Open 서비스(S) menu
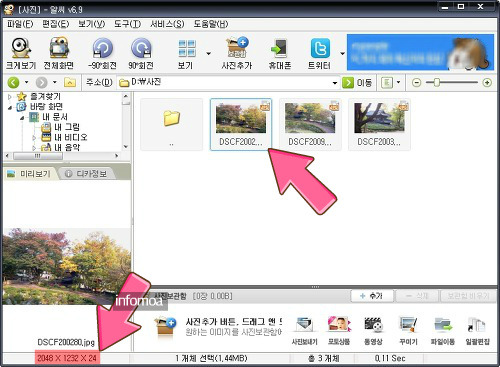Image resolution: width=500 pixels, height=367 pixels. tap(167, 24)
